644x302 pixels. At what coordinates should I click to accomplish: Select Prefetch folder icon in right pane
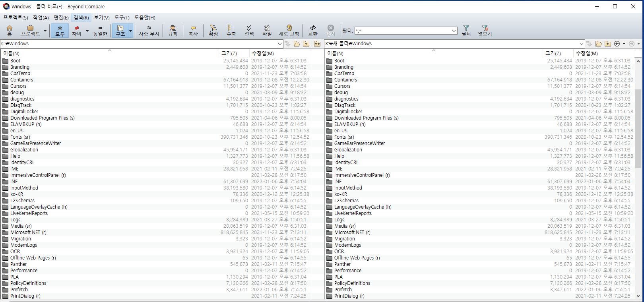330,290
